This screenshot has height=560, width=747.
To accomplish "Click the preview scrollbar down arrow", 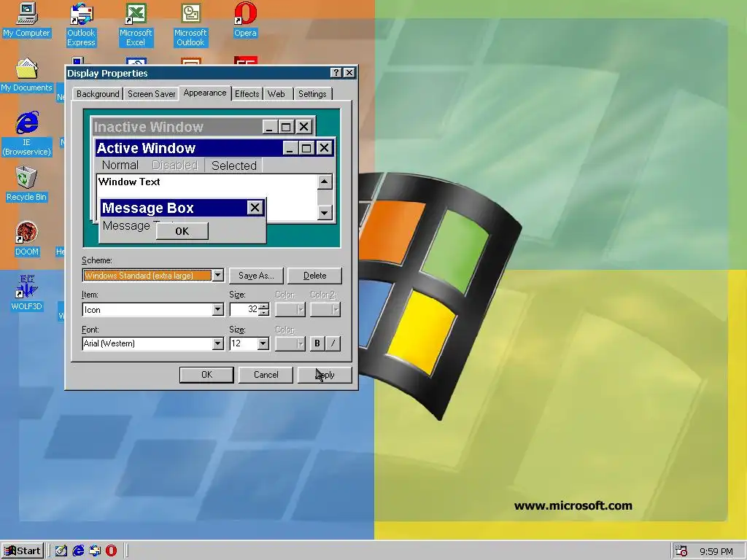I will tap(325, 213).
